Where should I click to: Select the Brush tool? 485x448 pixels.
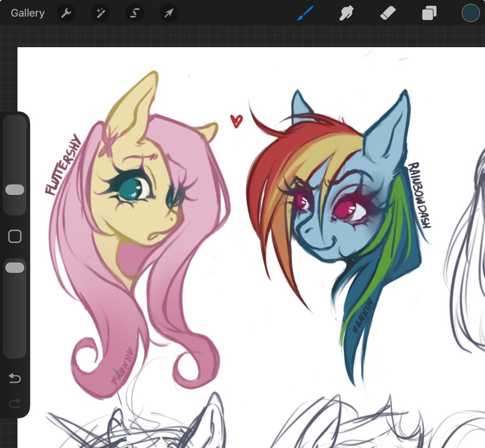click(305, 13)
